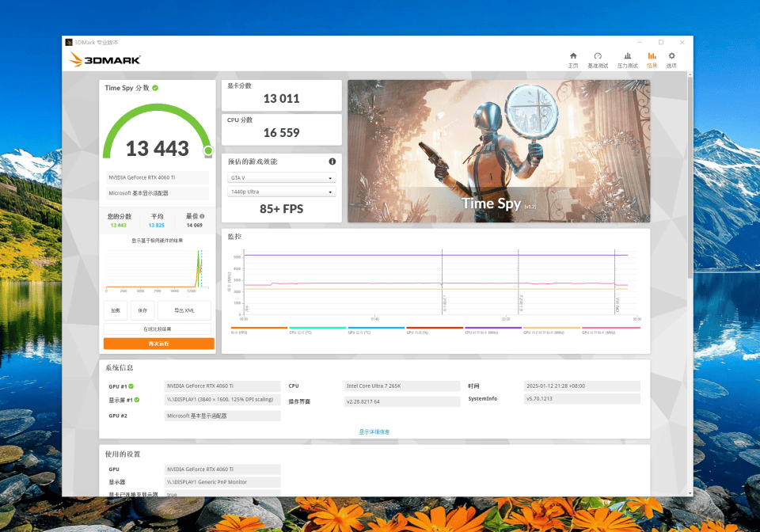
Task: Toggle the red GPU 负载 (%) legend swatch
Action: [435, 328]
